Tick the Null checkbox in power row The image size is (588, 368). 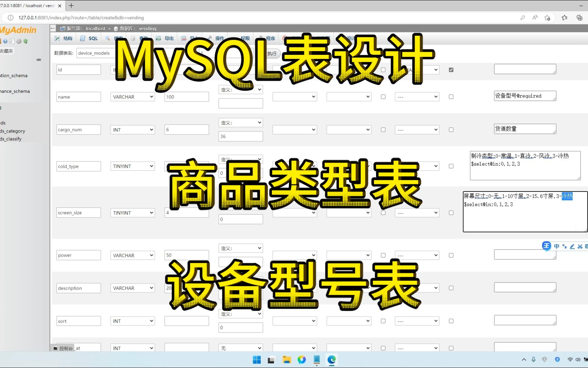pos(383,255)
